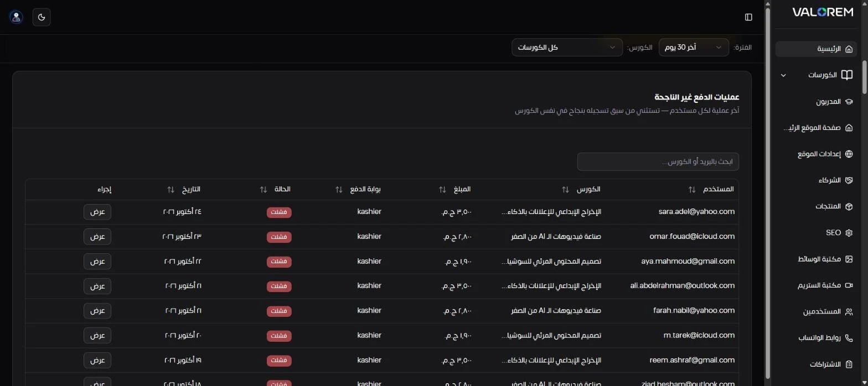Click the إعدادات الموقع globe icon

[x=849, y=154]
